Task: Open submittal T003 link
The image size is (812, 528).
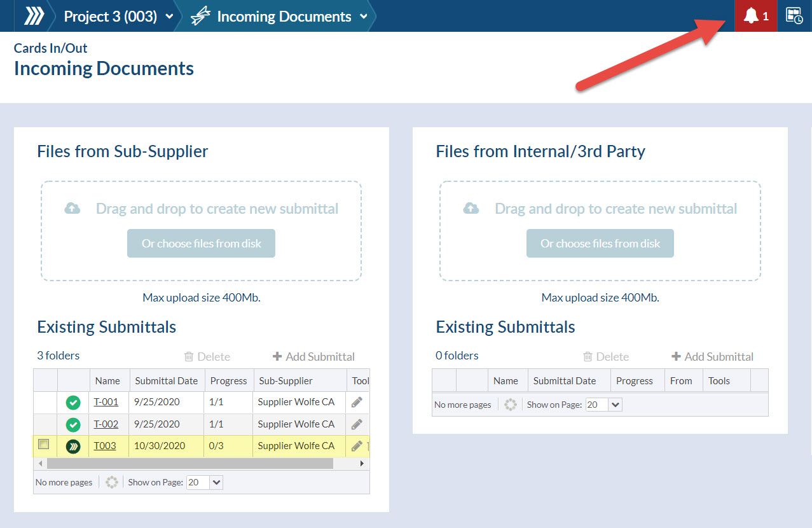Action: pos(105,446)
